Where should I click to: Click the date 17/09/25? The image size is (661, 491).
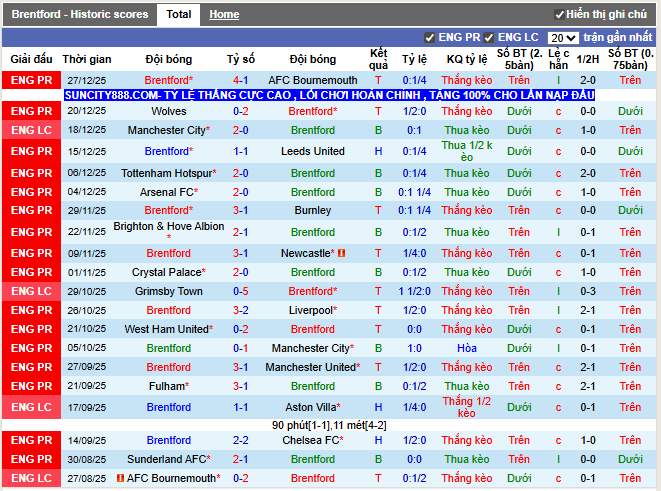87,407
